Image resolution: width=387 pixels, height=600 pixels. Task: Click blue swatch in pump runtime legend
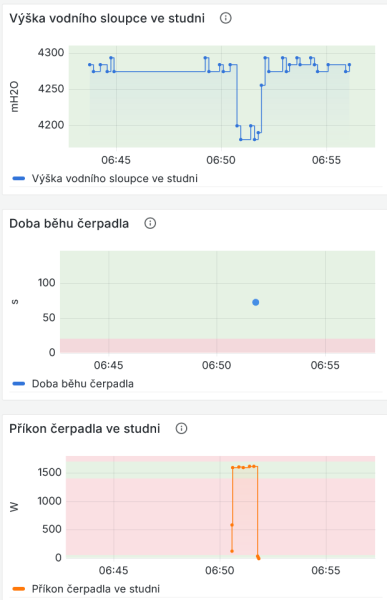click(18, 384)
